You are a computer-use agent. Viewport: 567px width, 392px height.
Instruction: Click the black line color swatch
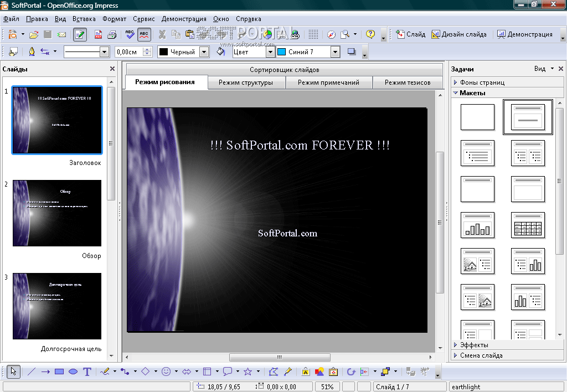point(163,52)
